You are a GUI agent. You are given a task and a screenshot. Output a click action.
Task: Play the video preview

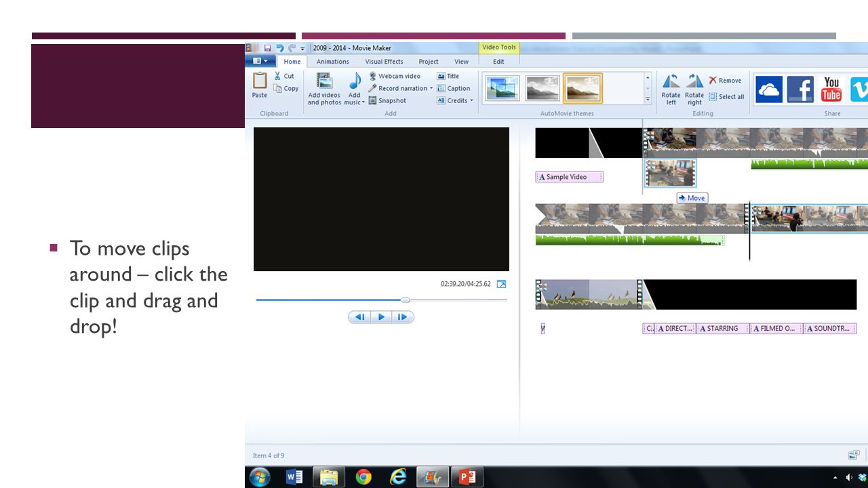tap(381, 317)
